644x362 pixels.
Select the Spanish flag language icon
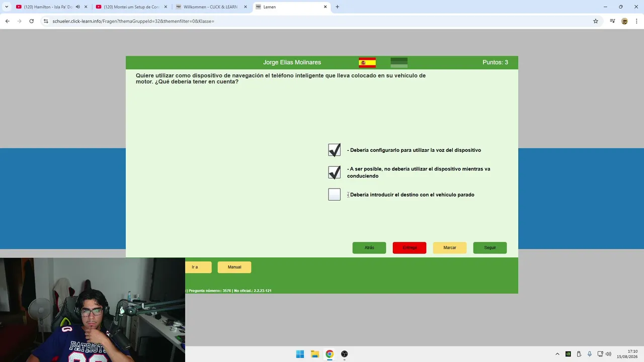(367, 63)
